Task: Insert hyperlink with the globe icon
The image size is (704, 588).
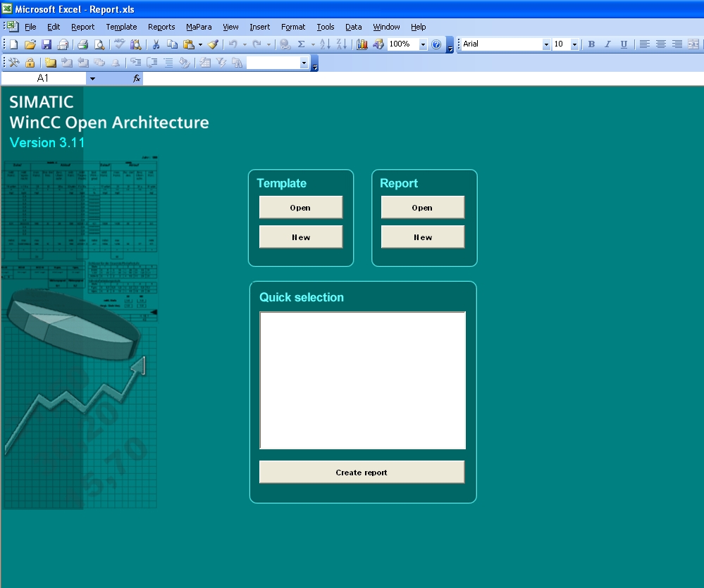Action: tap(284, 44)
